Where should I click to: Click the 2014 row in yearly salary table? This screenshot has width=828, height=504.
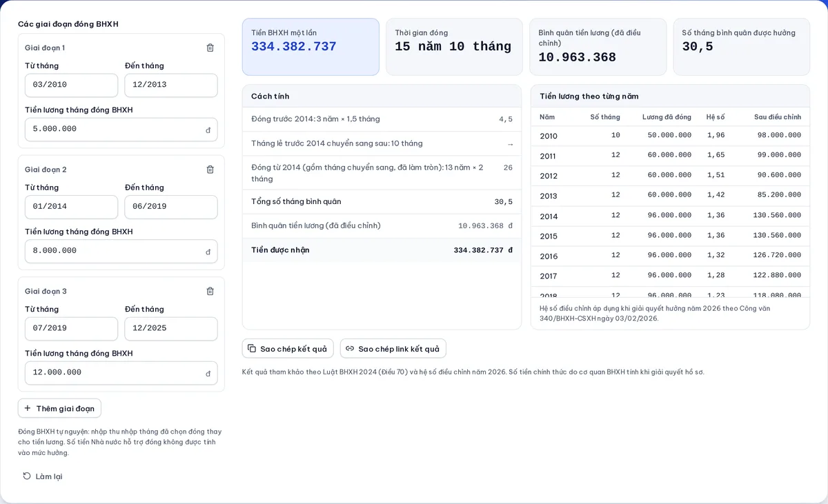[670, 216]
